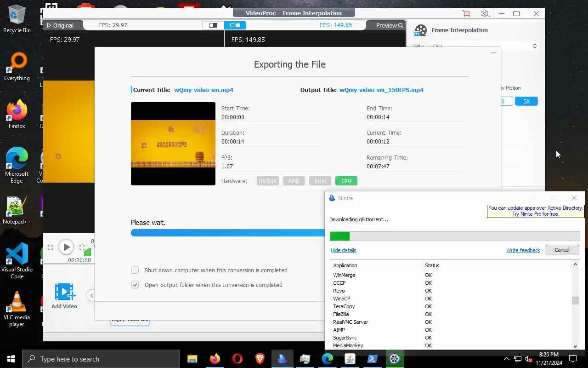Click Hide details link in Ninite

tap(344, 250)
